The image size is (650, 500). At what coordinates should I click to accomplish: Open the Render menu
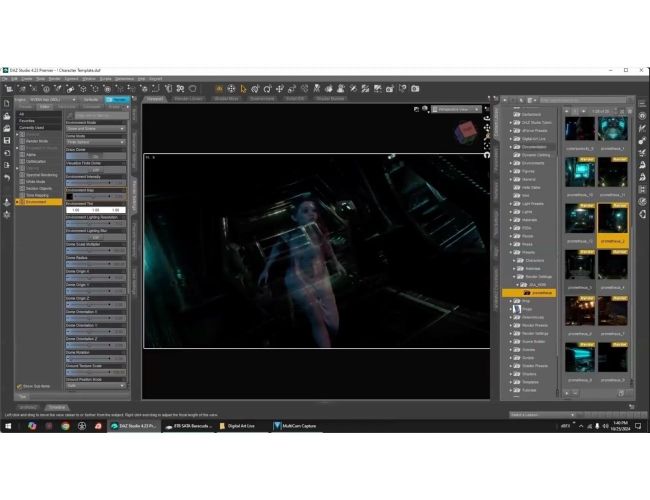pyautogui.click(x=54, y=79)
